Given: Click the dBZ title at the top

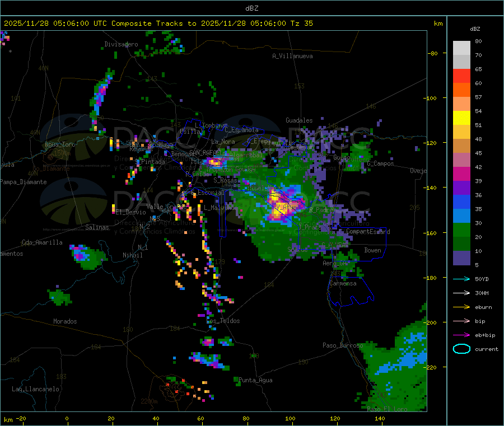Looking at the screenshot, I should pyautogui.click(x=251, y=8).
